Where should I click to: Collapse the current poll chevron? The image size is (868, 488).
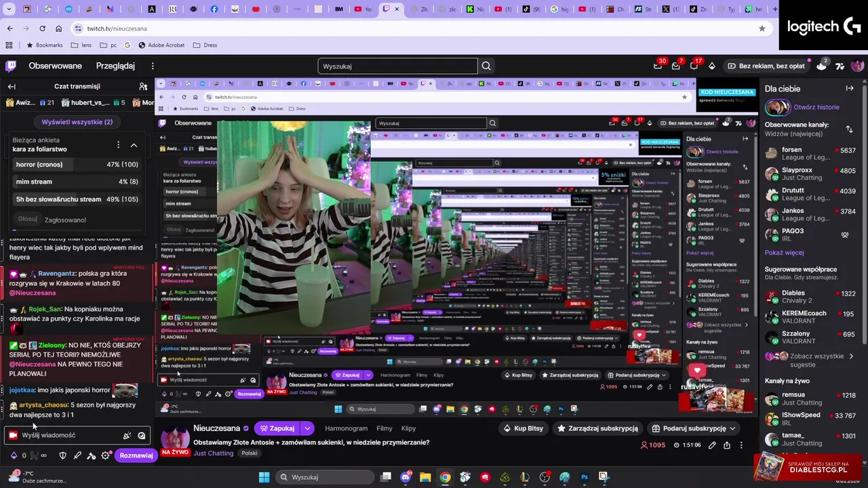point(134,145)
